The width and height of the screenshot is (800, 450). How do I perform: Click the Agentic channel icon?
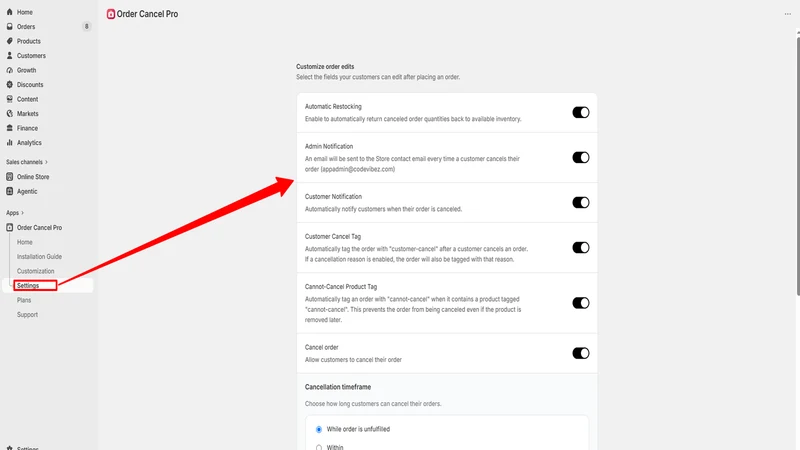(x=9, y=191)
